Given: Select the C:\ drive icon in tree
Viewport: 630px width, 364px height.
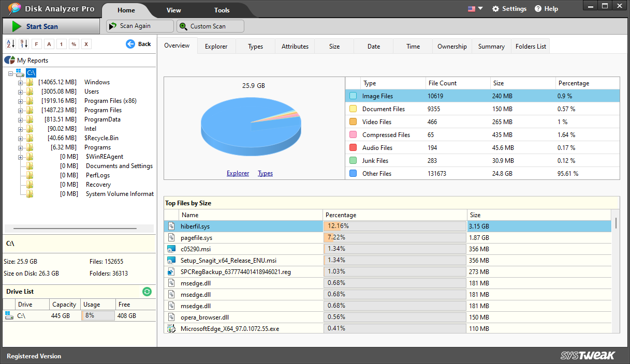Looking at the screenshot, I should pos(20,73).
